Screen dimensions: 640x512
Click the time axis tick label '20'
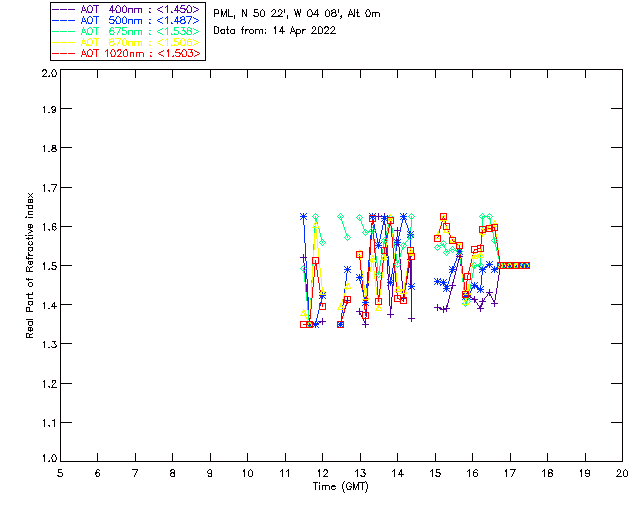[622, 473]
